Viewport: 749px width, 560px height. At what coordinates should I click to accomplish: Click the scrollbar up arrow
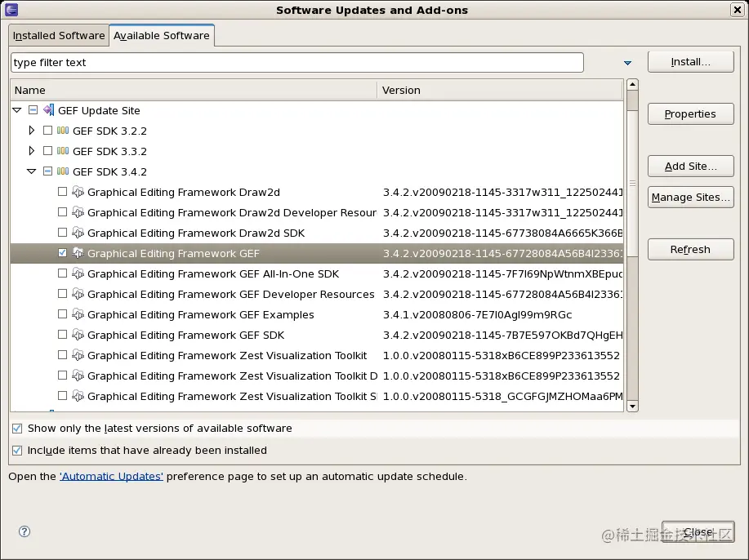click(x=632, y=85)
